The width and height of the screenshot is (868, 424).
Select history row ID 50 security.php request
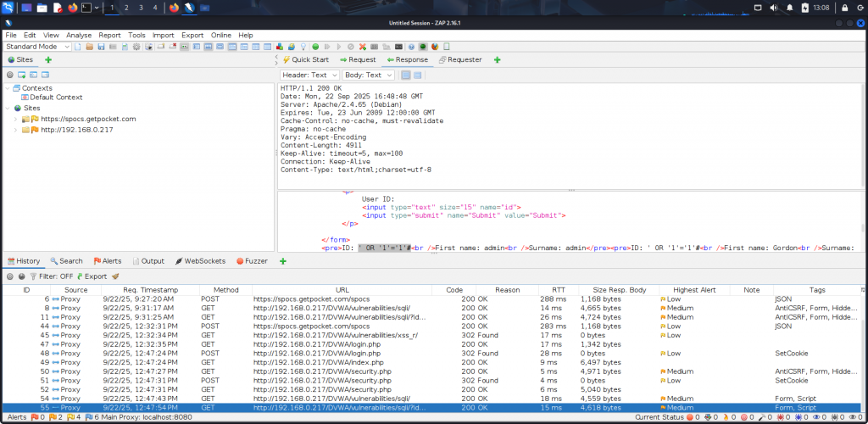[339, 371]
